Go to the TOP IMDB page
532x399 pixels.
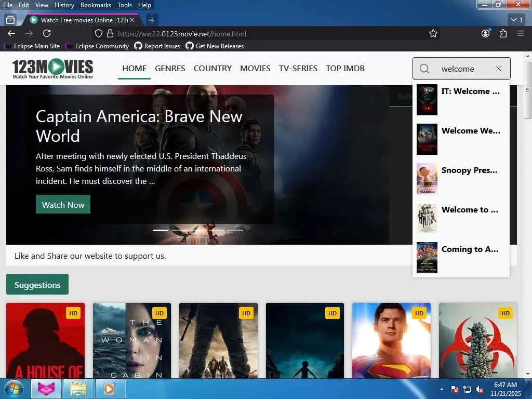(x=345, y=68)
